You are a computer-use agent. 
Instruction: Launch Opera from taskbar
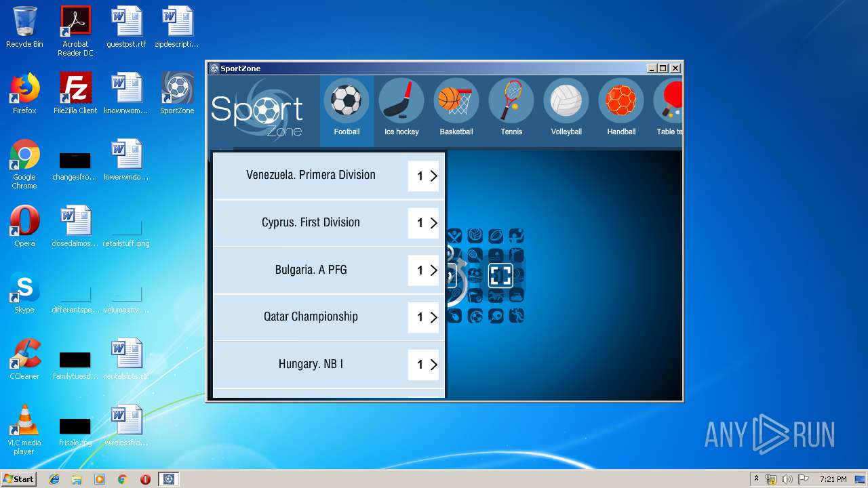(145, 479)
